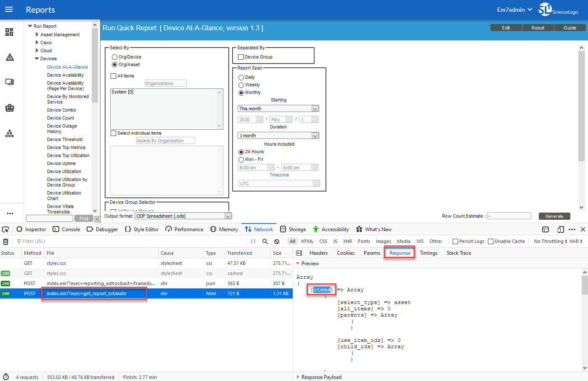
Task: Pause network recording with the pause icon
Action: coord(253,242)
